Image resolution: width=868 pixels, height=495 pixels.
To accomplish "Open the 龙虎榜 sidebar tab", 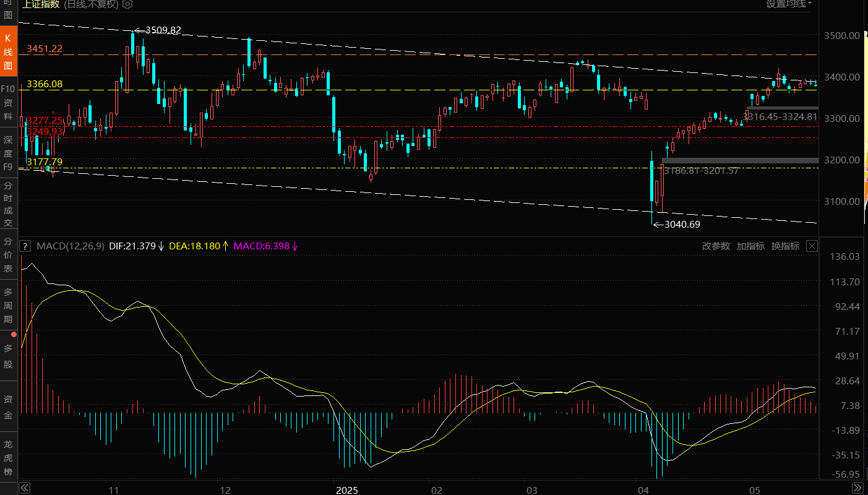I will click(8, 458).
